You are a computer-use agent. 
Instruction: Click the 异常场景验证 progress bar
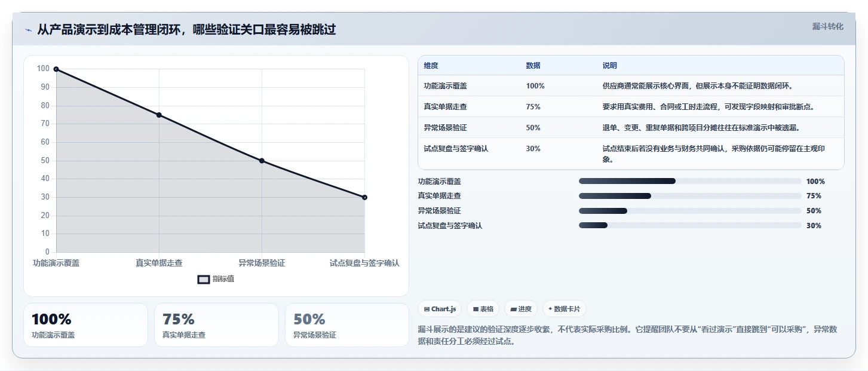(690, 211)
